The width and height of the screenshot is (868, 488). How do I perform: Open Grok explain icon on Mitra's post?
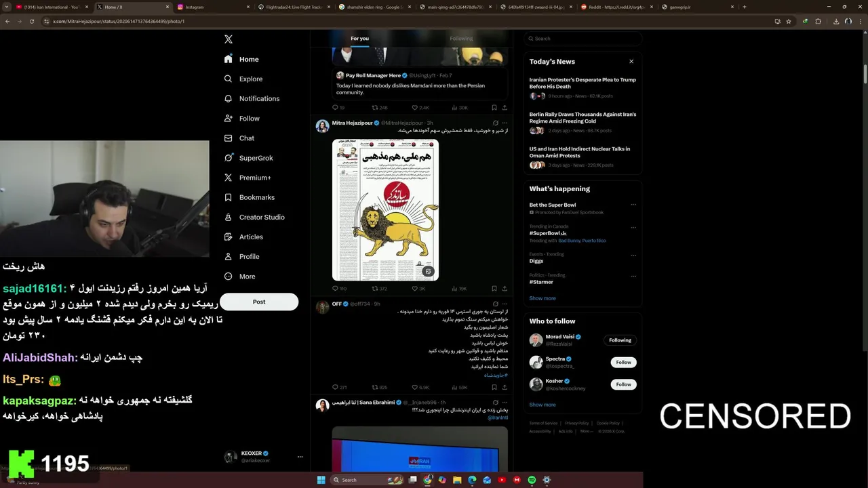(496, 123)
